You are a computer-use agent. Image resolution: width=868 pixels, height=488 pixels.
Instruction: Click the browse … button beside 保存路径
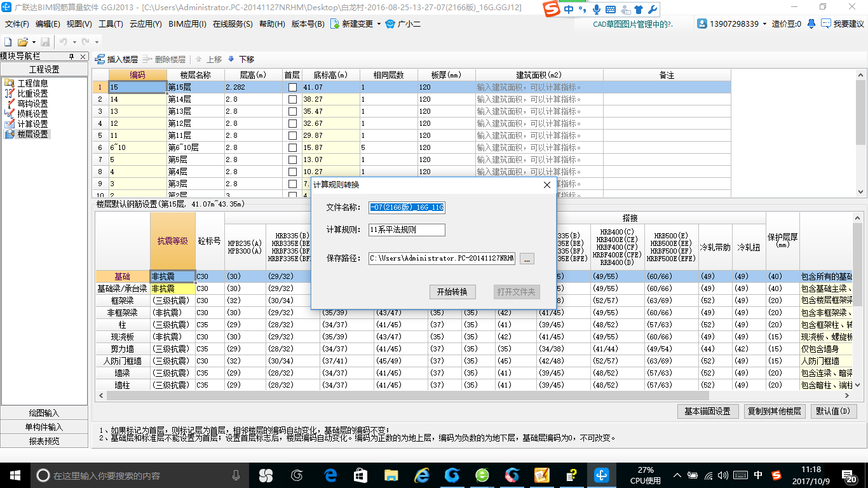pos(527,259)
